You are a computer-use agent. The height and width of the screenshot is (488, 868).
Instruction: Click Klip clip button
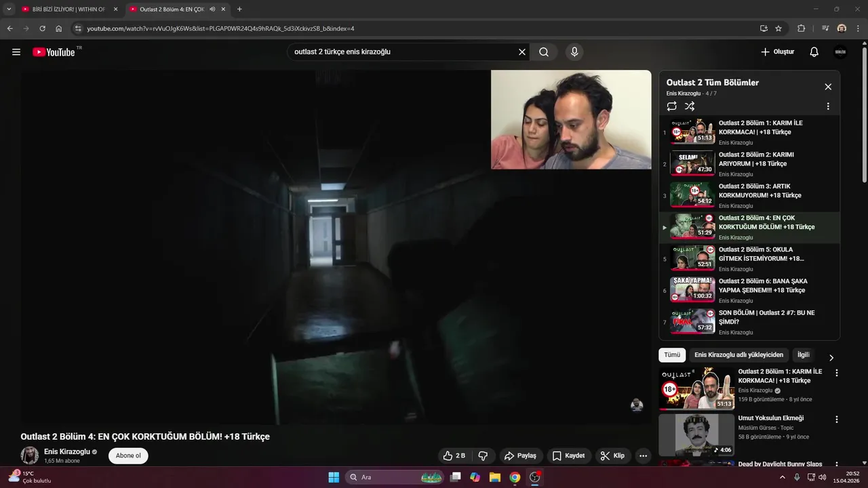click(613, 455)
